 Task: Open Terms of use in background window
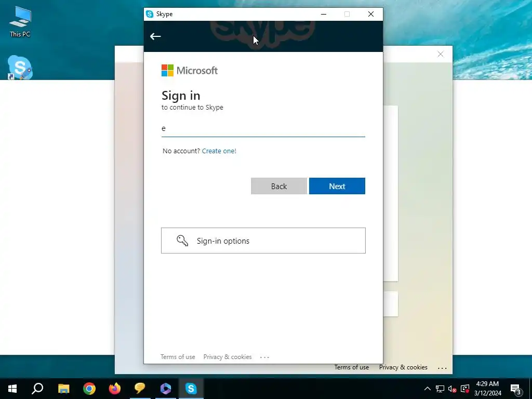click(x=352, y=367)
